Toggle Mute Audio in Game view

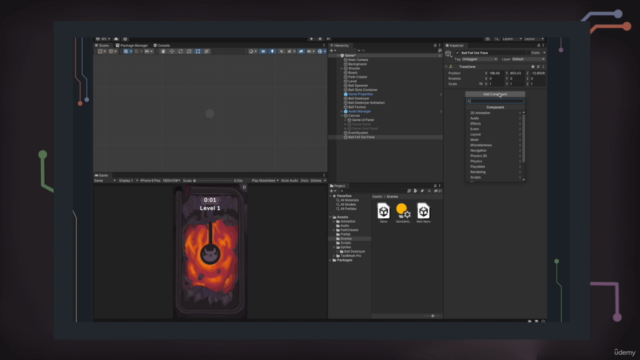pyautogui.click(x=289, y=180)
